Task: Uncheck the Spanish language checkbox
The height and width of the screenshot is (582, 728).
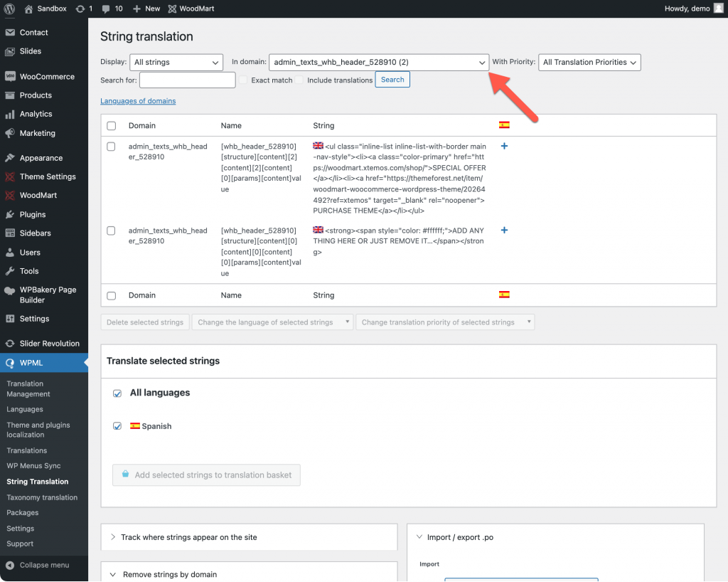Action: click(117, 426)
